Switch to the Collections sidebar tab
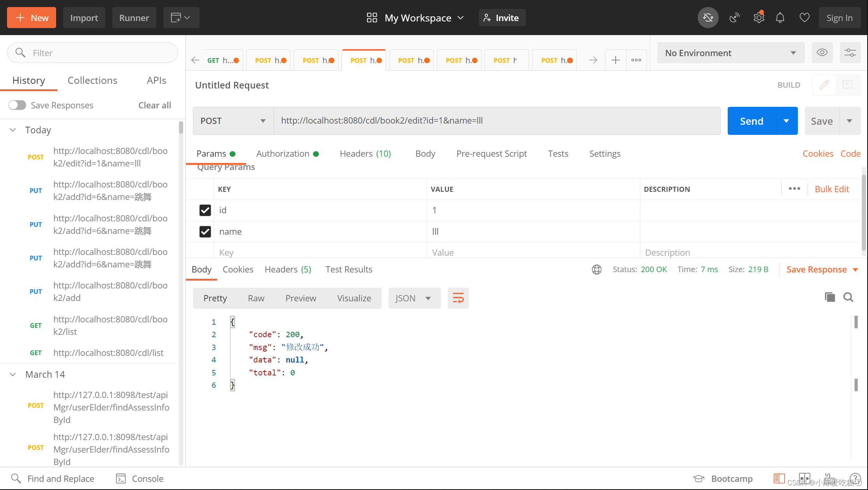The image size is (868, 490). click(92, 80)
